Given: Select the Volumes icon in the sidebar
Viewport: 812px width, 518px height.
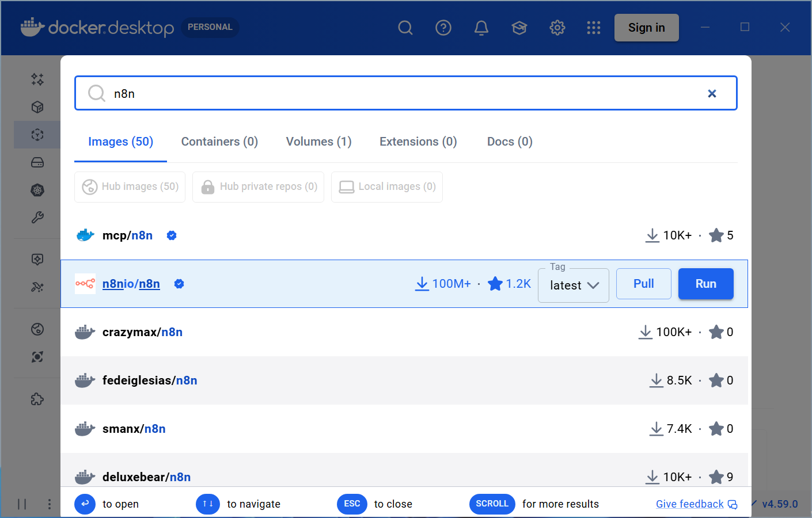Looking at the screenshot, I should click(37, 162).
